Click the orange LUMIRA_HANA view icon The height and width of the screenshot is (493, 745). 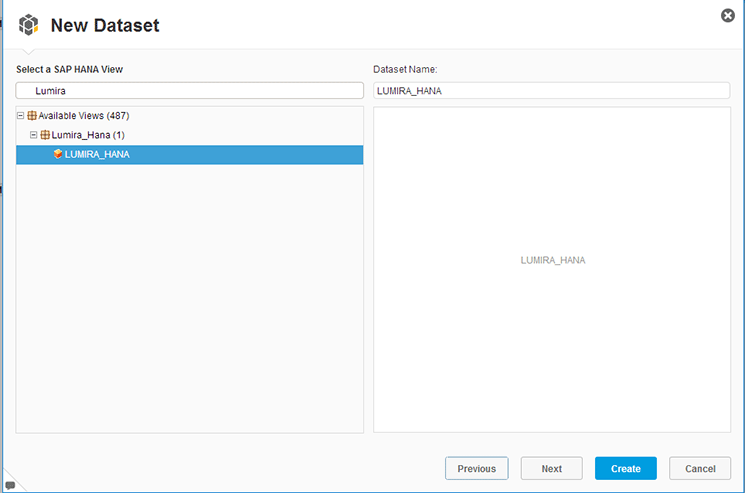click(x=58, y=154)
